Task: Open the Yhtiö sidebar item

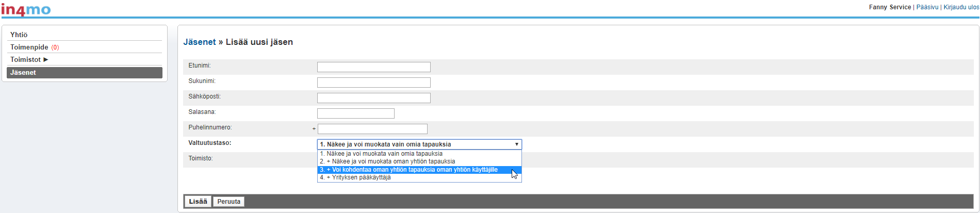Action: tap(19, 35)
